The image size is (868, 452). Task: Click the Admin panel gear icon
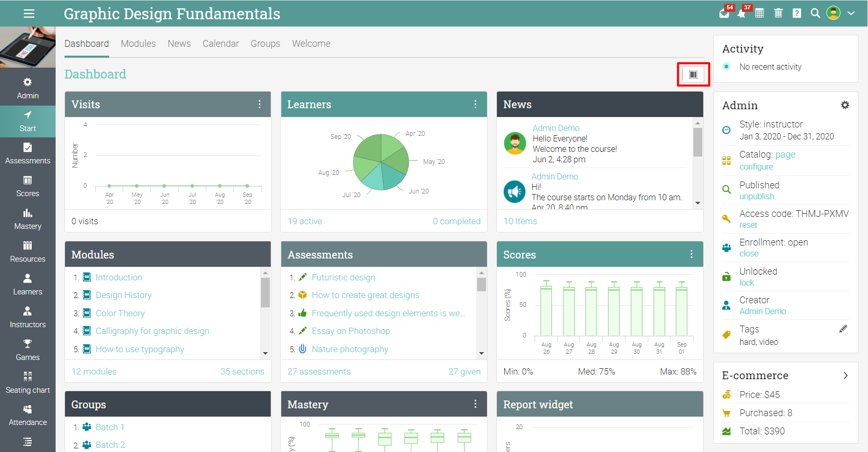[x=845, y=105]
